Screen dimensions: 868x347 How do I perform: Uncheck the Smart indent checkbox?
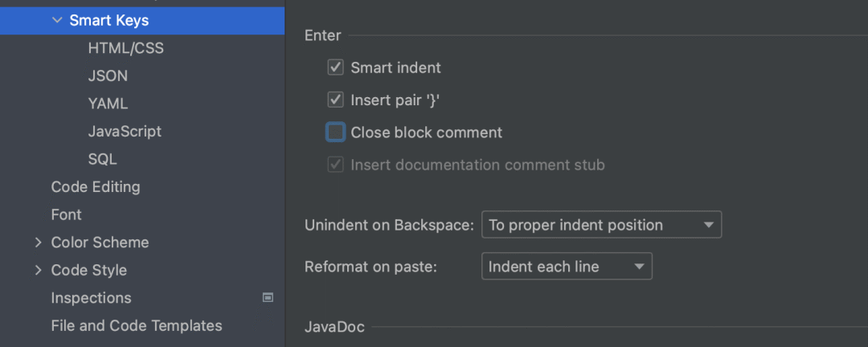point(336,68)
